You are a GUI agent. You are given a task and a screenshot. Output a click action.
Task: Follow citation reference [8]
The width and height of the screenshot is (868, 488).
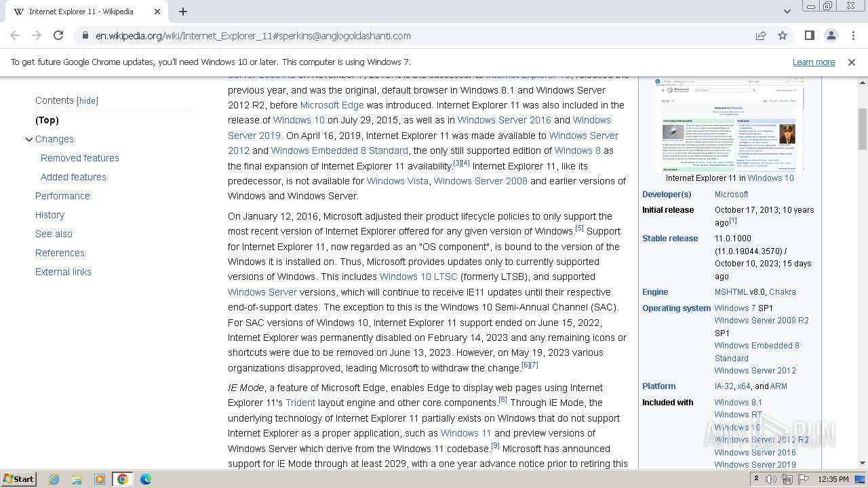(x=502, y=400)
